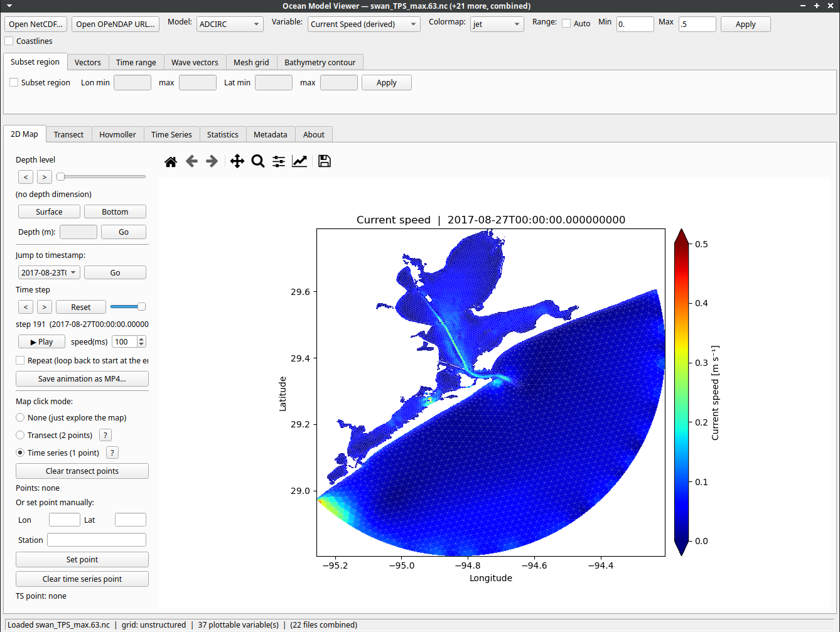Switch to the Statistics tab
This screenshot has width=840, height=632.
(223, 134)
